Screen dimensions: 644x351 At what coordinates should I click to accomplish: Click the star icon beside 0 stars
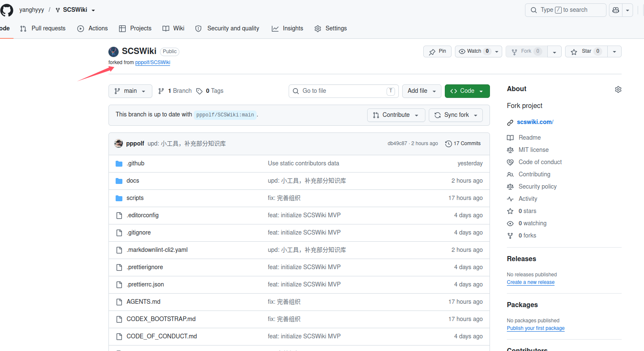[510, 211]
